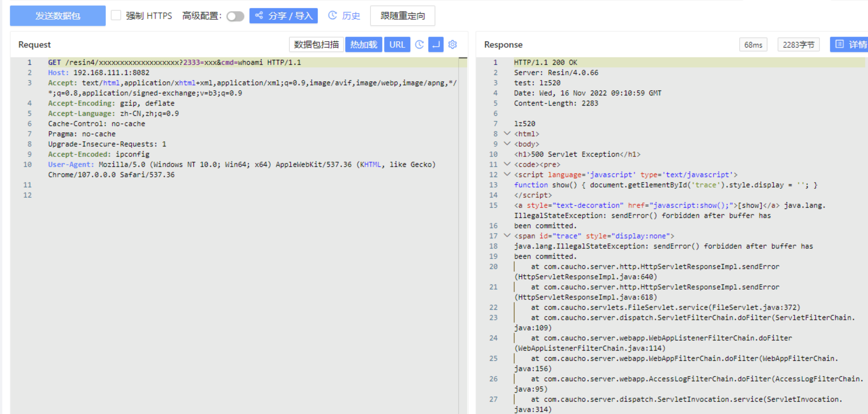Viewport: 868px width, 414px height.
Task: Click the clock icon beside 历史
Action: click(x=333, y=15)
